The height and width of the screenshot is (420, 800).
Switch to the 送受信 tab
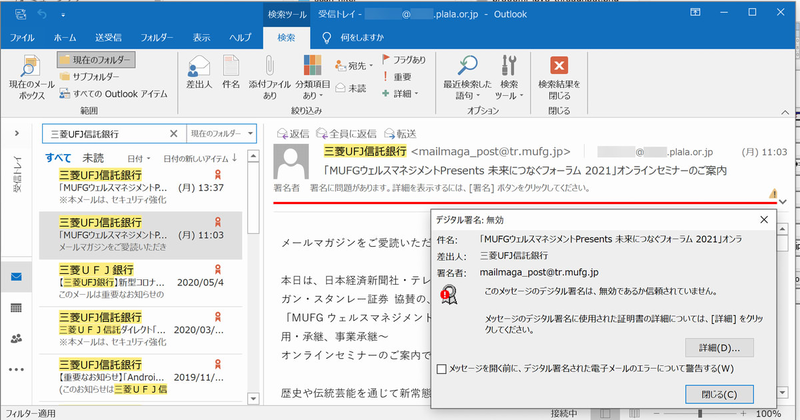[108, 37]
